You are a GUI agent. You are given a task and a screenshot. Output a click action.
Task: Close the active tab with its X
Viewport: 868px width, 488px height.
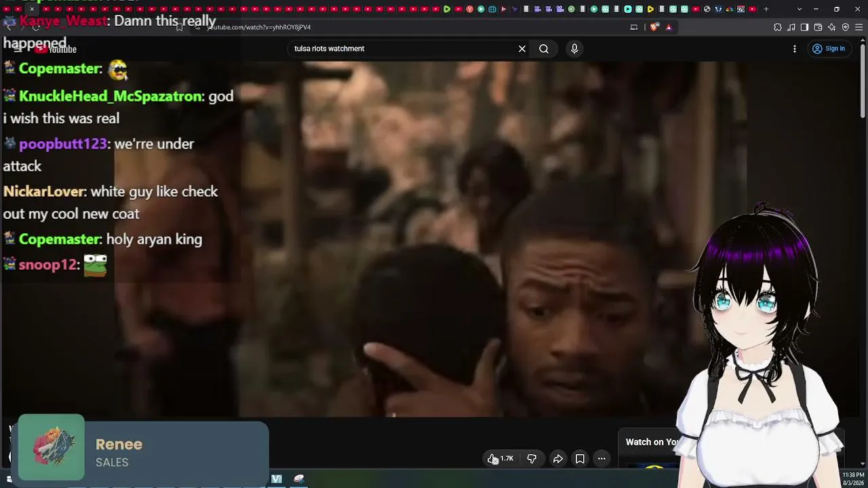click(x=32, y=9)
